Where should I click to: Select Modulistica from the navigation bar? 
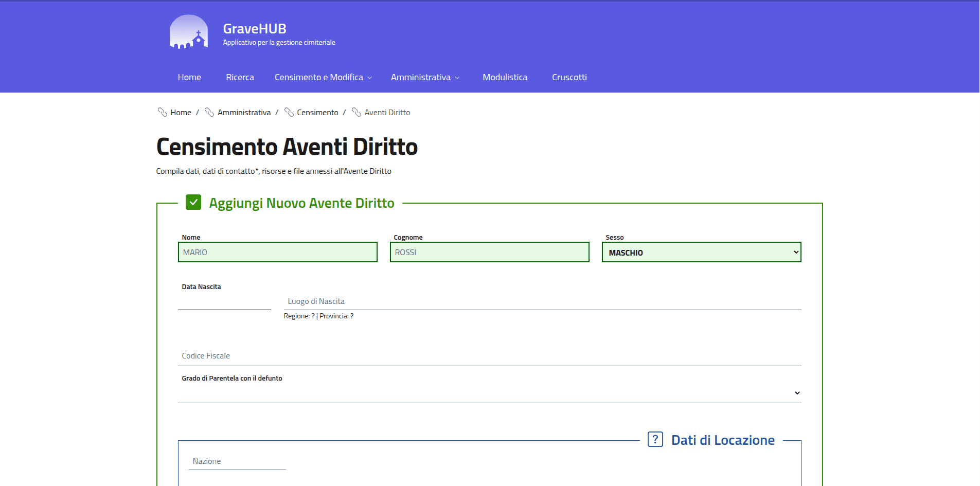(x=505, y=77)
